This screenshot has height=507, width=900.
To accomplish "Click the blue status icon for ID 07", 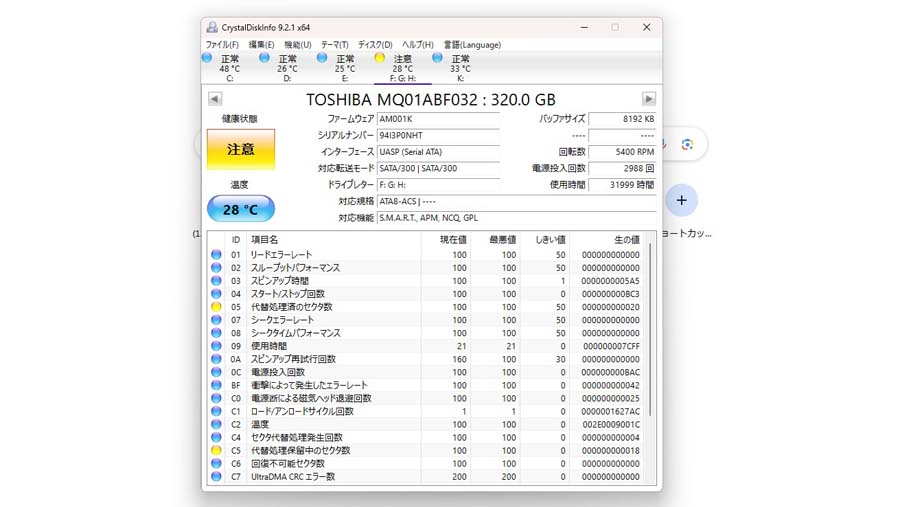I will coord(216,320).
